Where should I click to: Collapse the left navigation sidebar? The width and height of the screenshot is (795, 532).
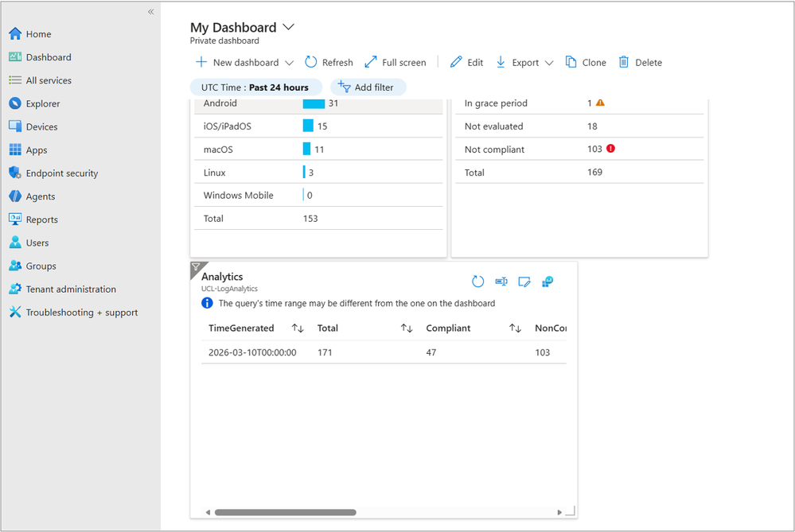click(x=150, y=12)
